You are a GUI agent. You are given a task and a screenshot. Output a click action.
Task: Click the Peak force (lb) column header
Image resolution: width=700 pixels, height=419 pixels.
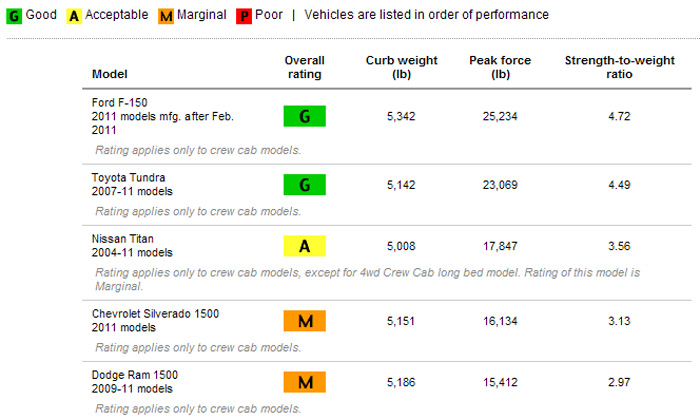tap(500, 67)
